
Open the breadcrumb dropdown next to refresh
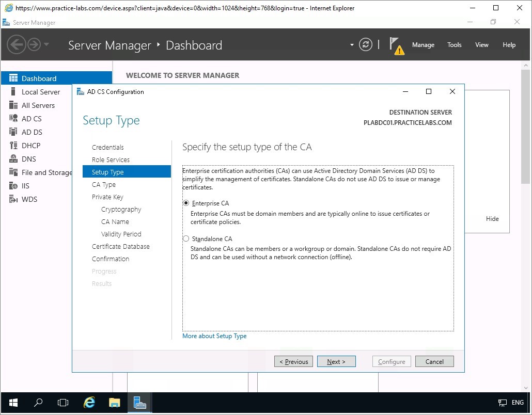click(x=352, y=45)
